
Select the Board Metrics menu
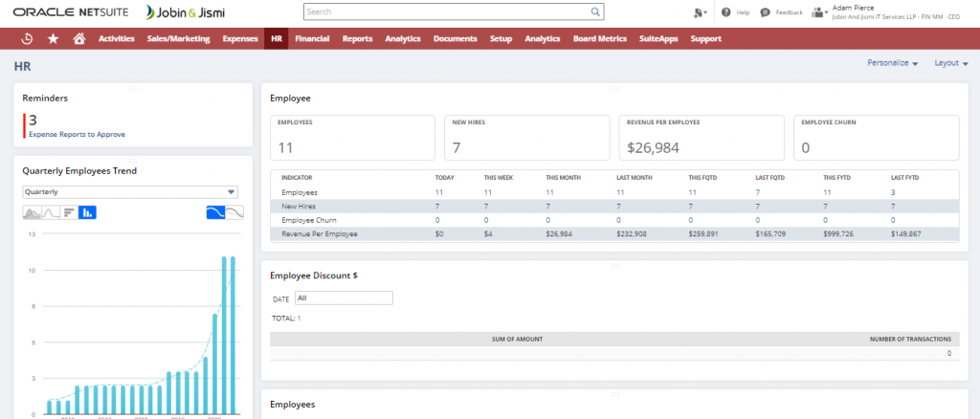click(x=599, y=38)
